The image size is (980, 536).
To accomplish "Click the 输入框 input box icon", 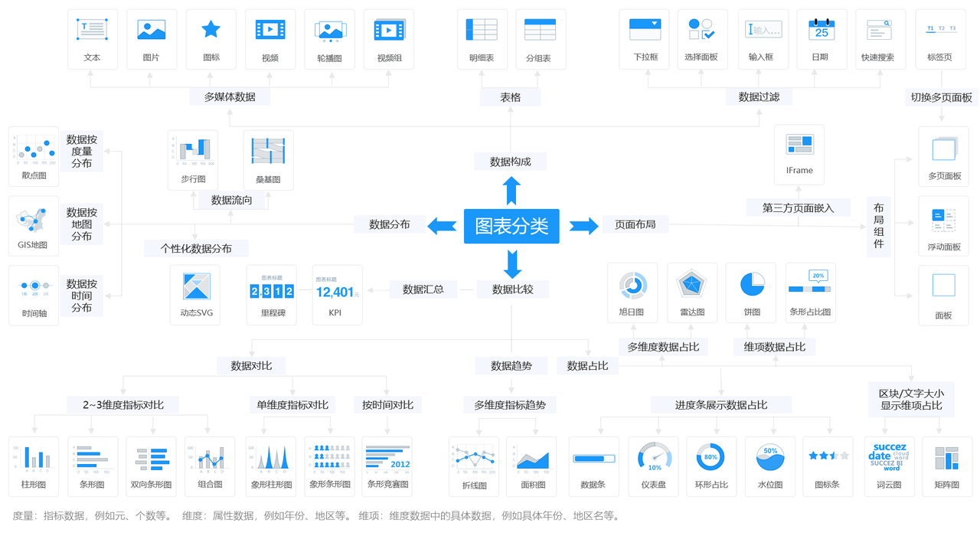I will pyautogui.click(x=763, y=31).
